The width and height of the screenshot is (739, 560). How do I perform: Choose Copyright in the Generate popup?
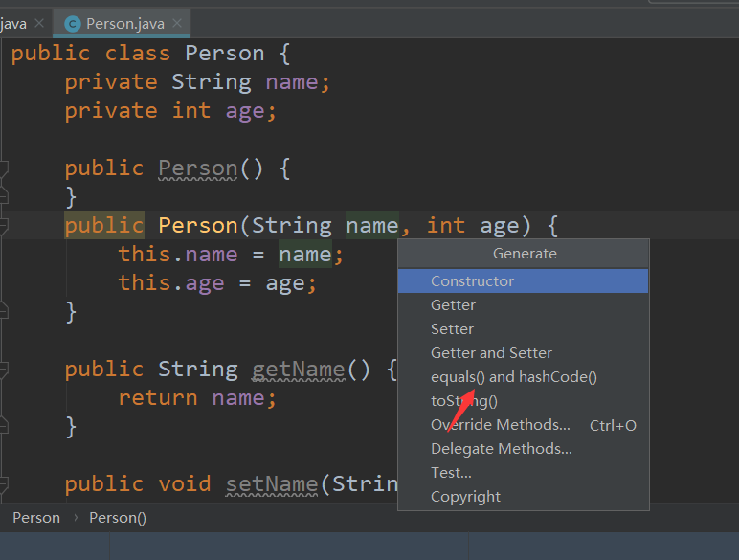pyautogui.click(x=465, y=496)
